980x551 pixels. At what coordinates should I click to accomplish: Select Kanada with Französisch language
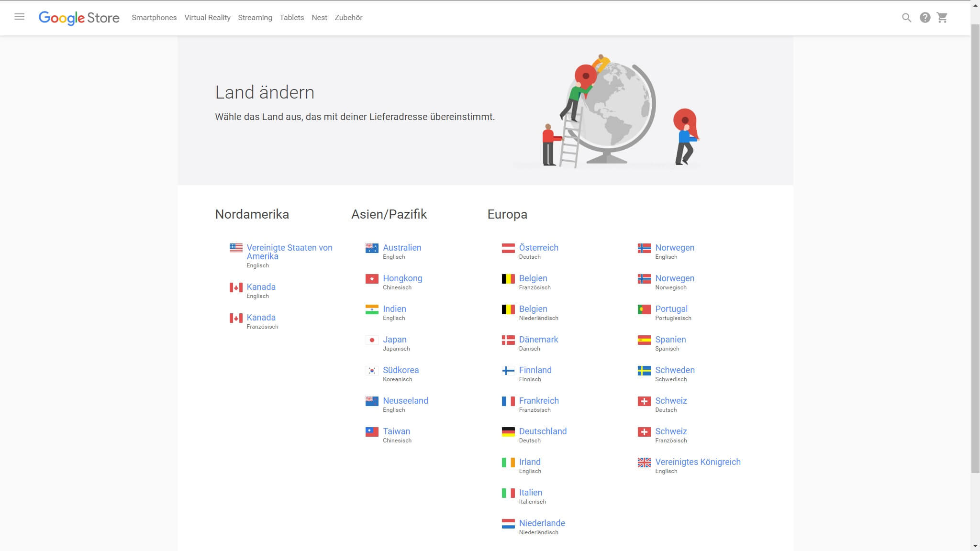[x=261, y=318]
